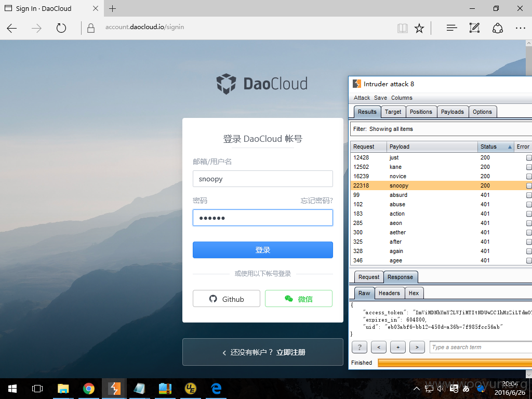Click the network tray icon
Image resolution: width=532 pixels, height=399 pixels.
pos(429,389)
